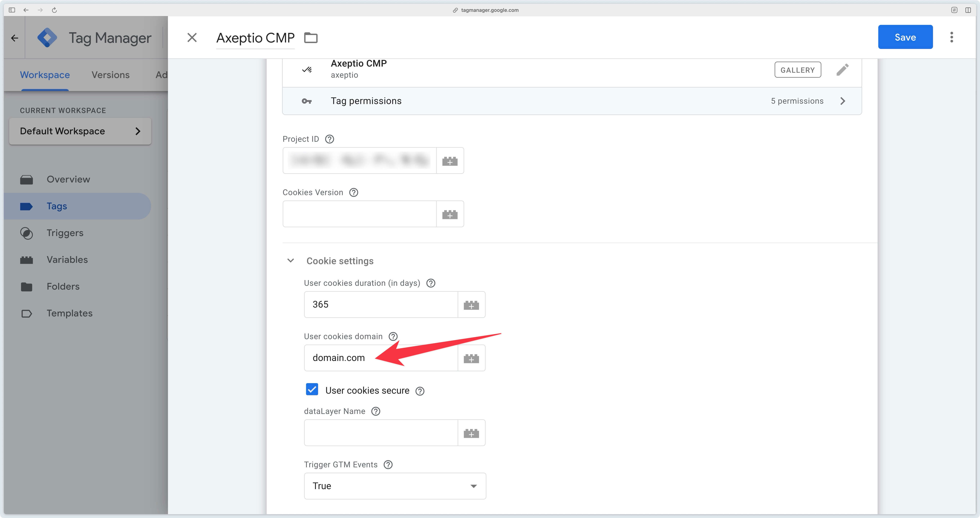Click the key icon in Tag permissions
The image size is (980, 518).
307,101
